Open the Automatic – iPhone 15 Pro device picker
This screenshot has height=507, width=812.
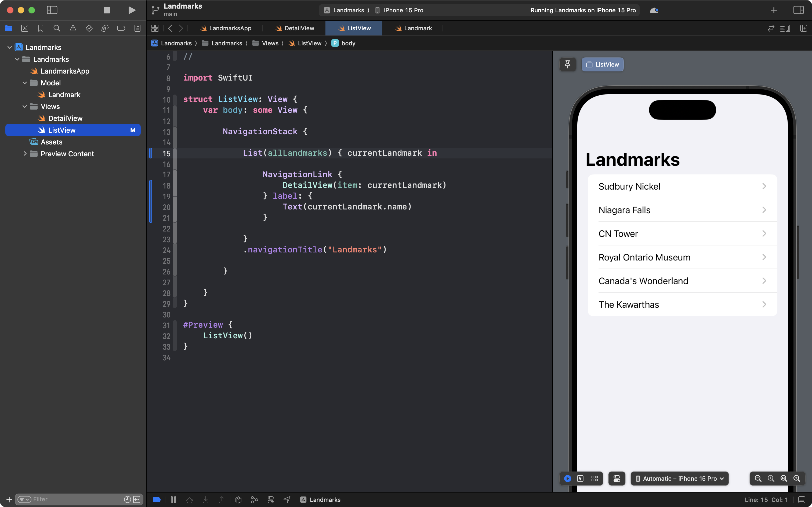coord(680,479)
